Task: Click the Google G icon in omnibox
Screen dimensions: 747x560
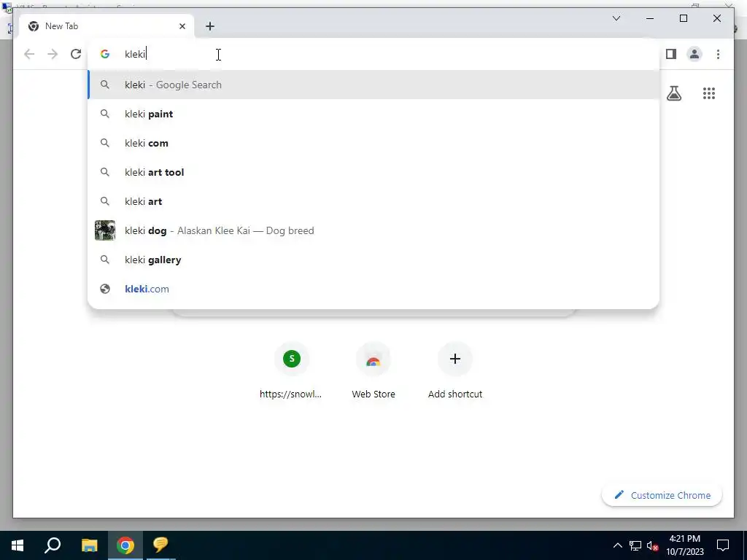Action: pos(105,54)
